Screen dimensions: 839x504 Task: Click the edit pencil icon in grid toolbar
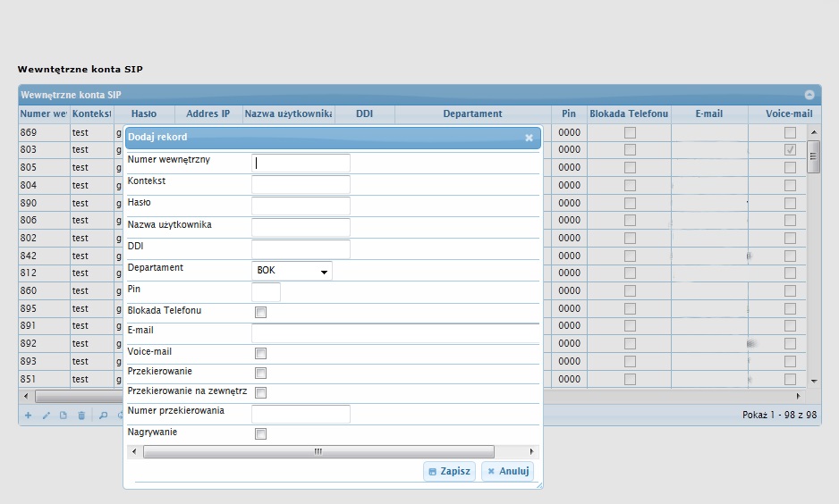(46, 416)
